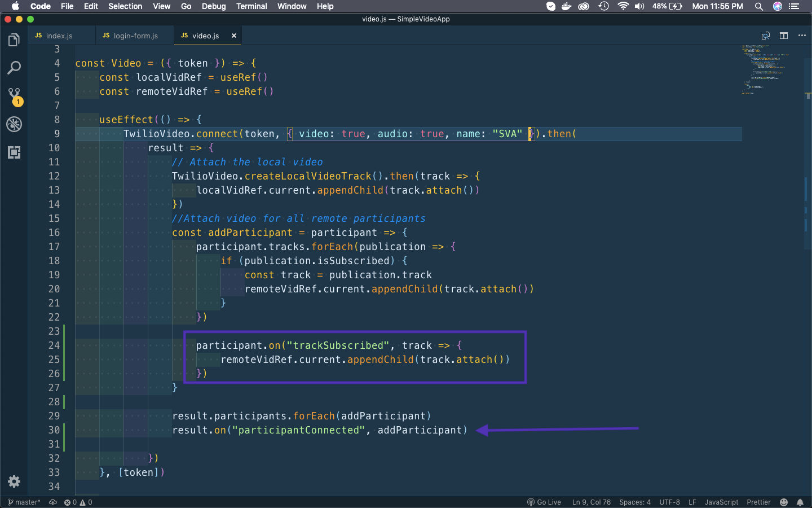
Task: Click line number 16 in the gutter
Action: (x=54, y=233)
